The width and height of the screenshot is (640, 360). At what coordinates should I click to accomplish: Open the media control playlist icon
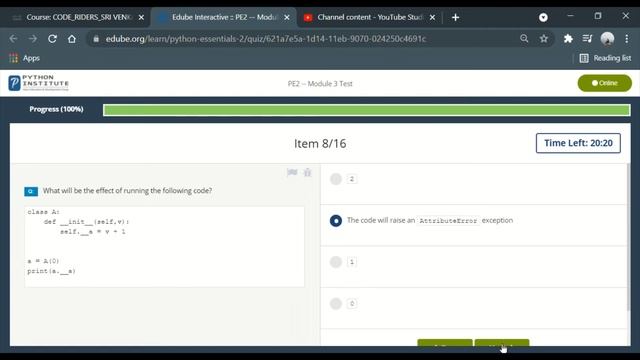(x=587, y=39)
